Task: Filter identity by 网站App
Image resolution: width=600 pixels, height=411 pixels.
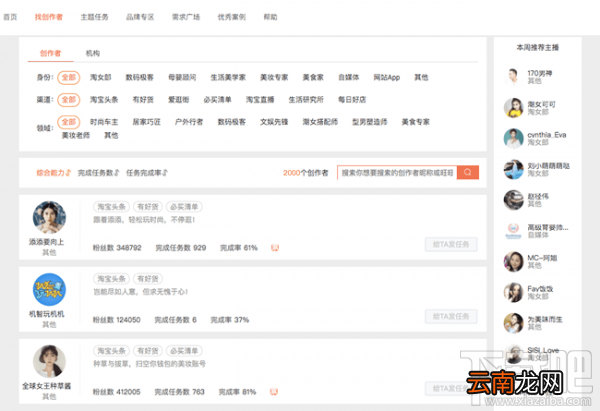Action: point(386,77)
